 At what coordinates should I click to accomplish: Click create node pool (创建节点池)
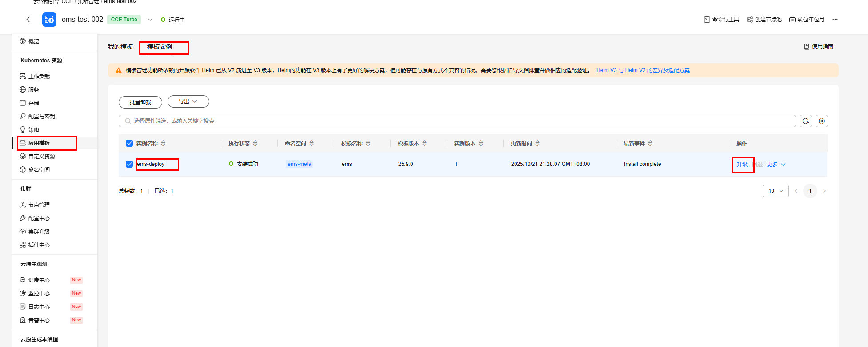pyautogui.click(x=764, y=20)
